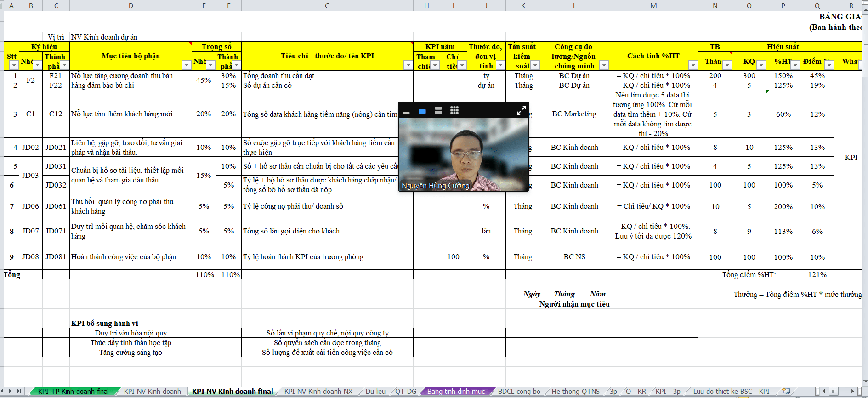Jump to last sheet using navigation arrow
868x398 pixels.
tap(19, 391)
